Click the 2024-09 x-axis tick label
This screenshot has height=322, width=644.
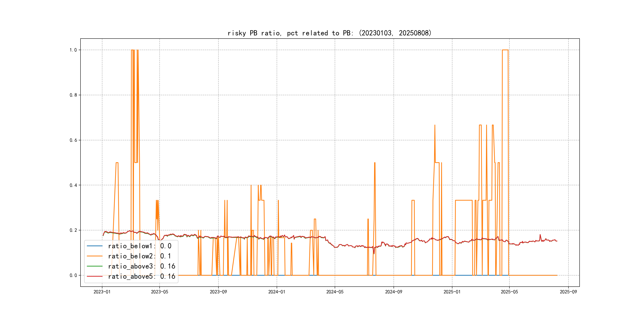pyautogui.click(x=394, y=292)
